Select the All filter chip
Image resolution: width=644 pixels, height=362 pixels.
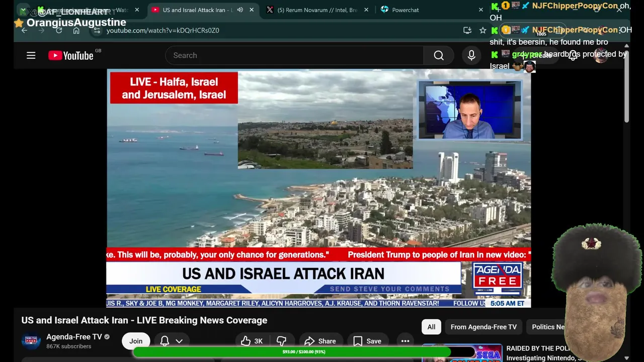[x=431, y=327]
